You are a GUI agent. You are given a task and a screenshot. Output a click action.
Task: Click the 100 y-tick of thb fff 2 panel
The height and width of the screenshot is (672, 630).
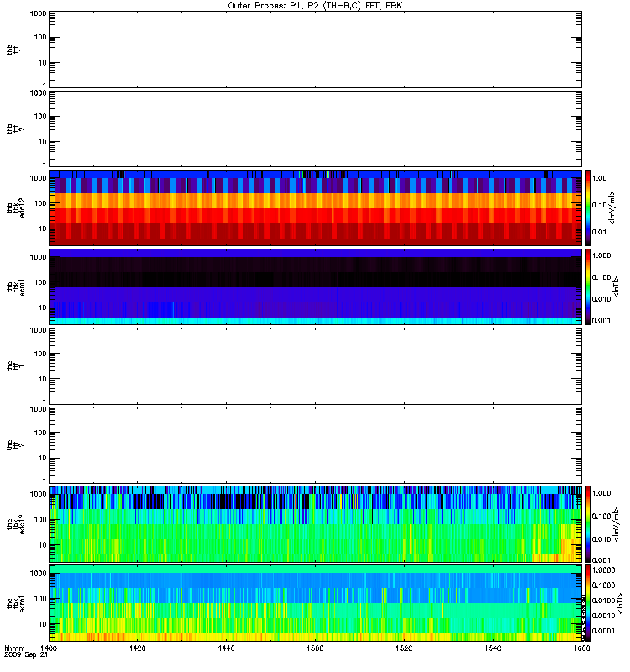(x=40, y=117)
